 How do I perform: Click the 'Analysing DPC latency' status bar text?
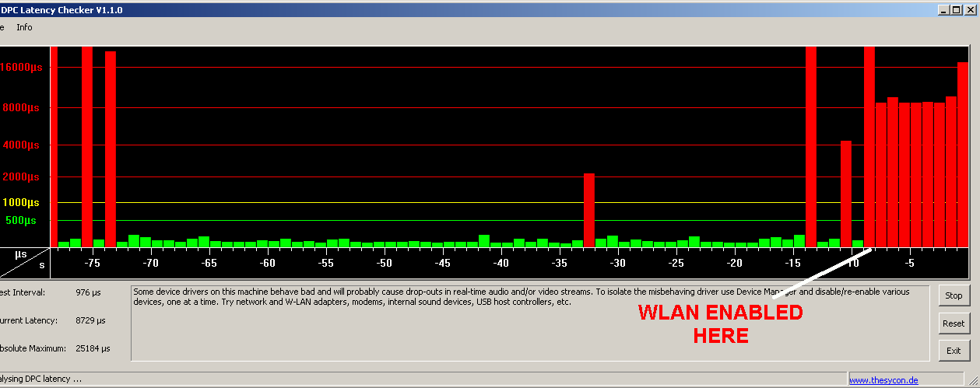click(x=40, y=379)
